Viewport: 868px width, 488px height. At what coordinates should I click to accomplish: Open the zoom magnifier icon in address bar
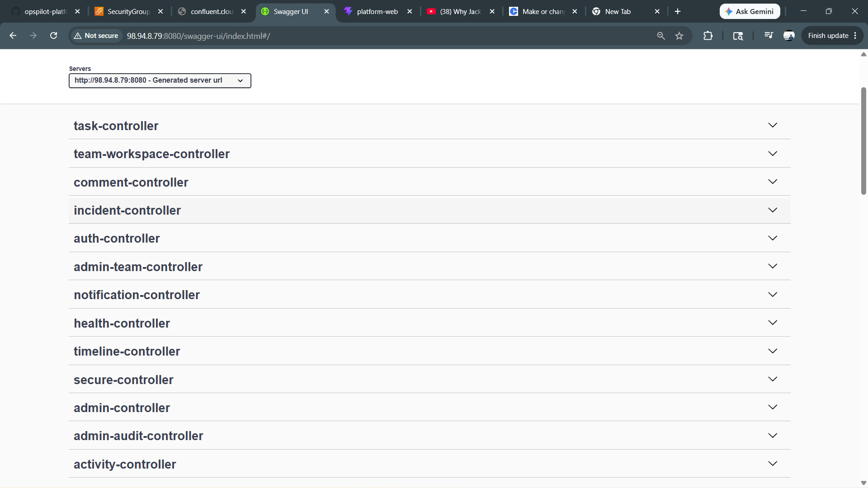[661, 36]
